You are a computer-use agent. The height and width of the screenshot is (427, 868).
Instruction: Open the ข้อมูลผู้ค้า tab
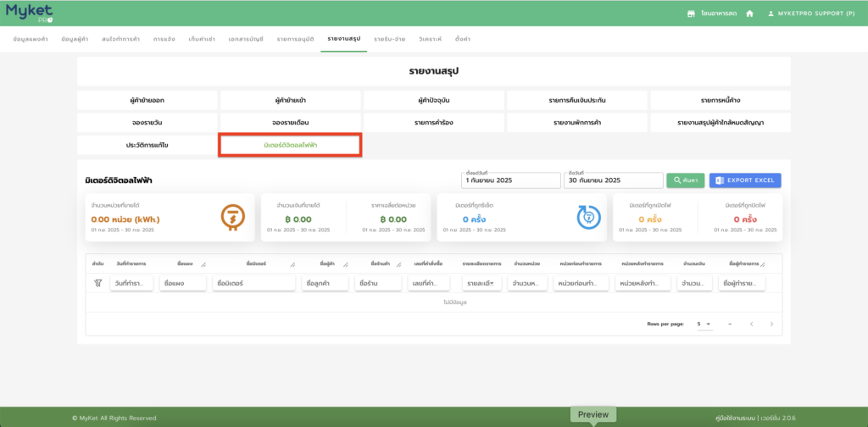(75, 39)
